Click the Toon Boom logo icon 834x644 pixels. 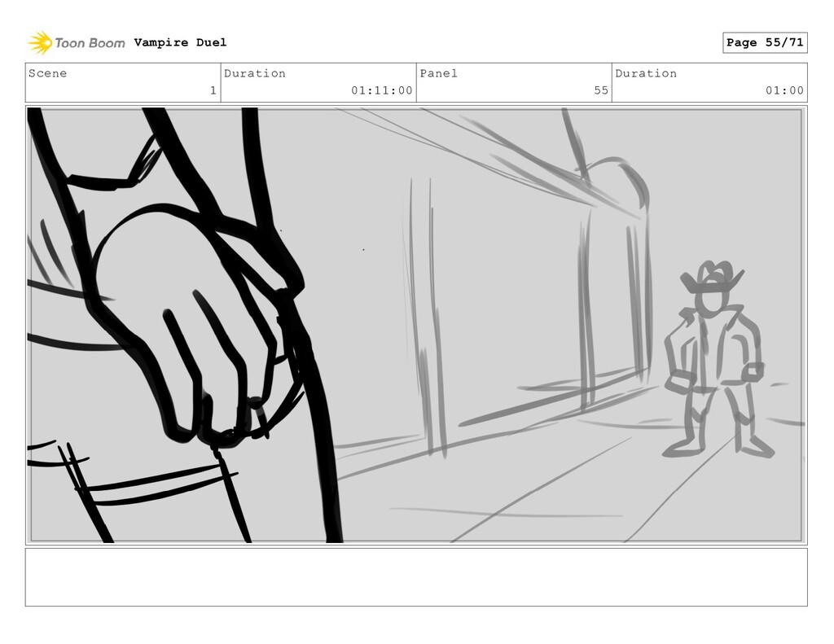click(x=40, y=42)
